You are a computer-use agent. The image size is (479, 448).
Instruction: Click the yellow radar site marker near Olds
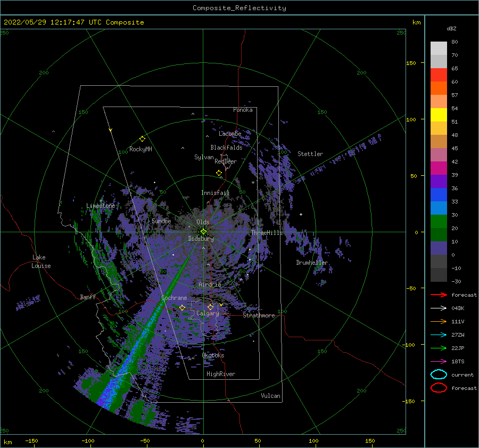click(x=203, y=232)
